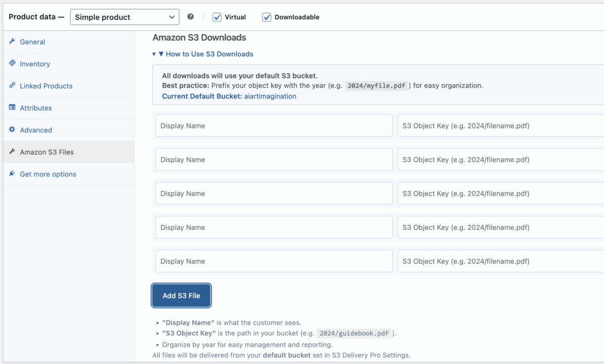This screenshot has width=604, height=364.
Task: Focus the first S3 Object Key field
Action: (x=500, y=126)
